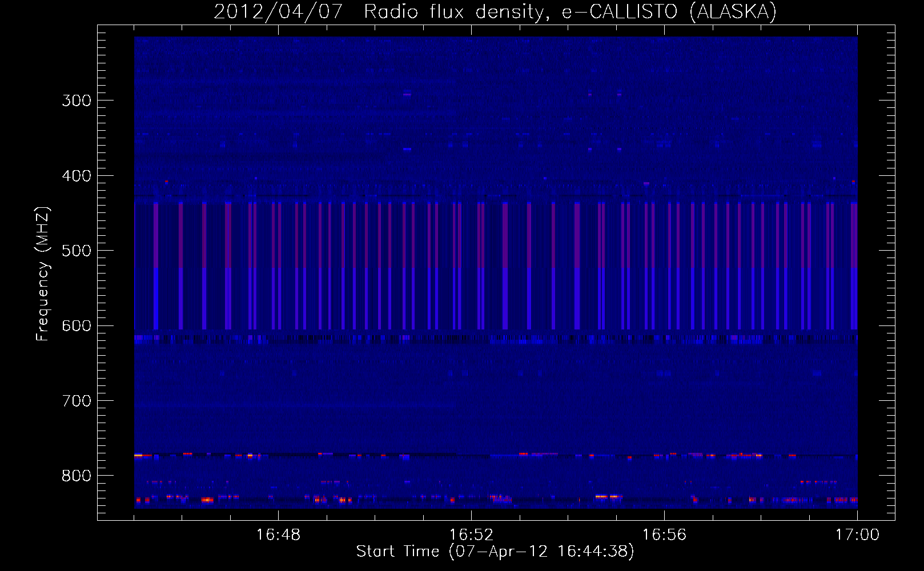Select the Frequency (MHZ) axis label

[x=43, y=274]
